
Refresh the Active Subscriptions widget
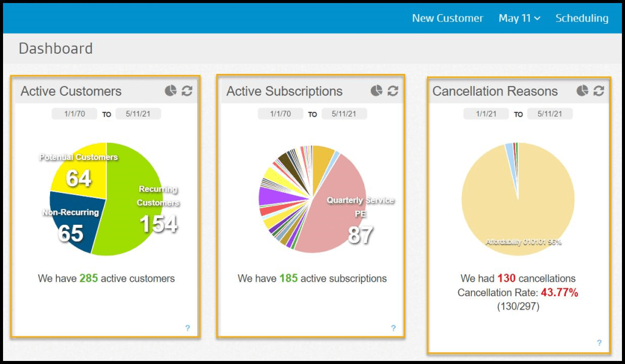click(x=393, y=91)
